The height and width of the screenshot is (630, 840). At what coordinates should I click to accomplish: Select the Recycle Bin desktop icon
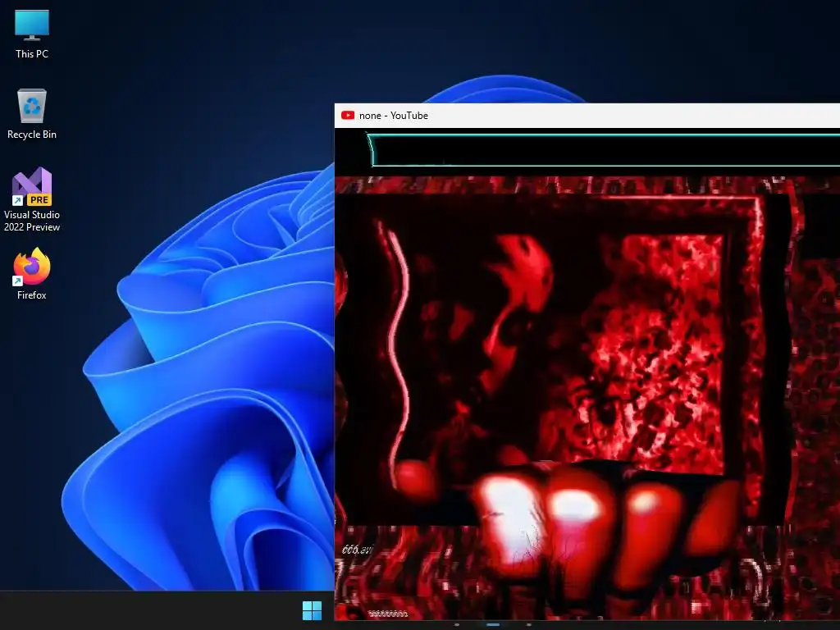32,114
